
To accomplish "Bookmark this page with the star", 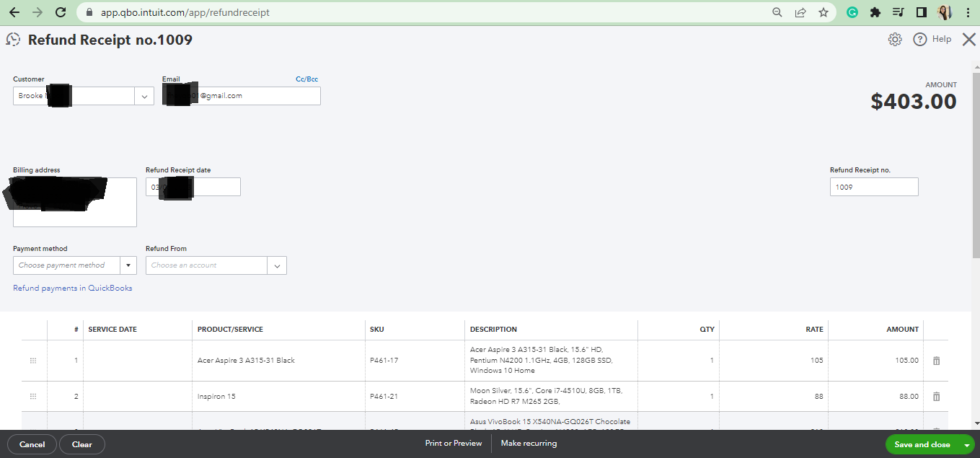I will click(x=824, y=12).
